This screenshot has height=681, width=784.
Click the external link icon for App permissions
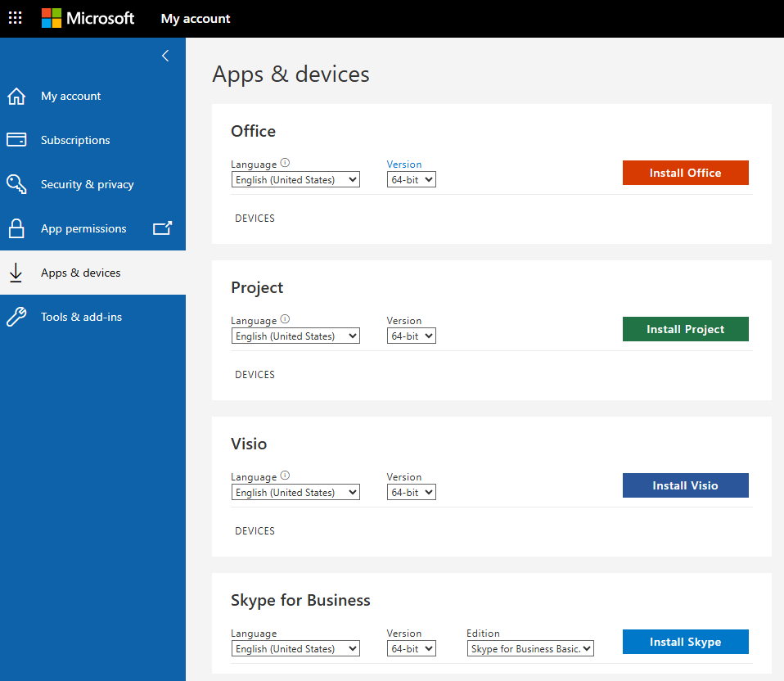[x=163, y=228]
